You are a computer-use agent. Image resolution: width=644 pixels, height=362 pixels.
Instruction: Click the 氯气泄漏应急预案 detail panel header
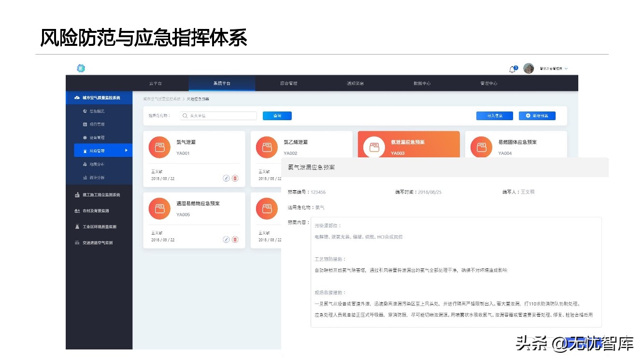click(x=445, y=167)
